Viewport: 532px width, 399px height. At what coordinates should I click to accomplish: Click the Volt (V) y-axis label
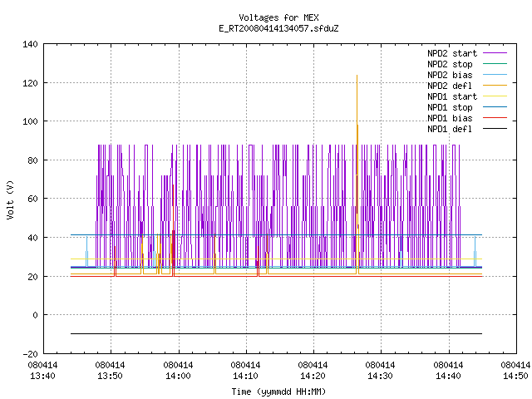pyautogui.click(x=10, y=199)
